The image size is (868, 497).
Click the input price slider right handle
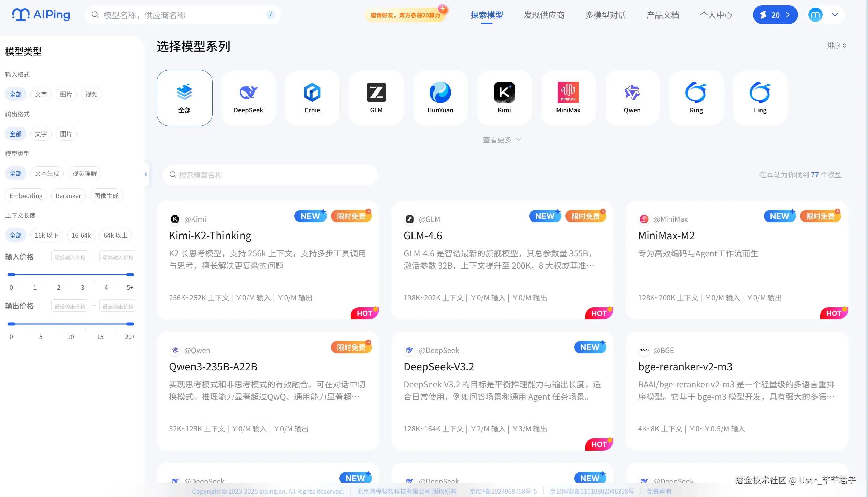130,274
